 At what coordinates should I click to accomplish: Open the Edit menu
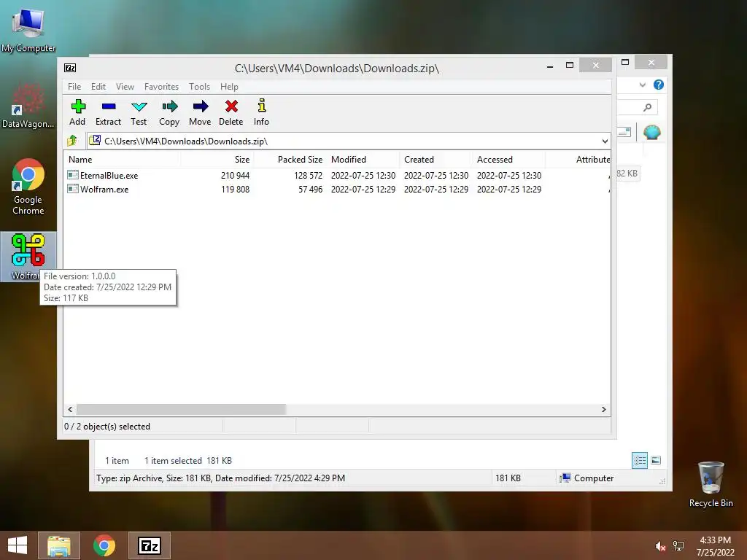(x=98, y=87)
